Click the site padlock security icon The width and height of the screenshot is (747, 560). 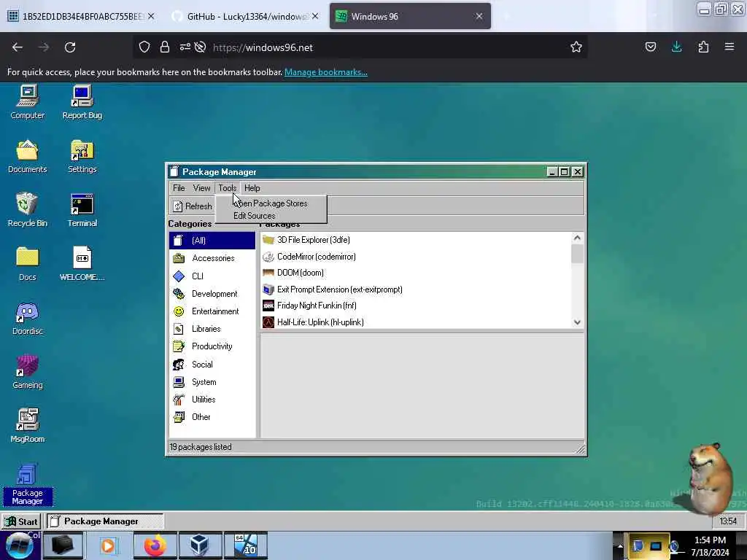click(165, 47)
